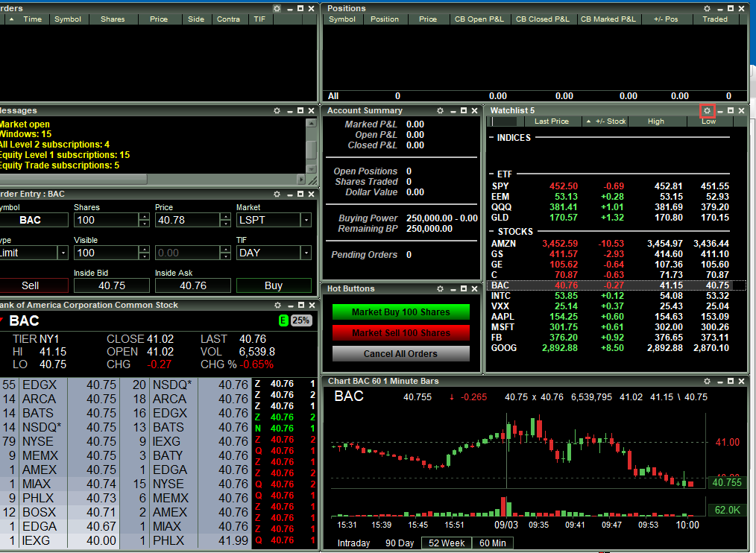The height and width of the screenshot is (553, 756).
Task: Adjust Visible shares stepper arrows
Action: [144, 253]
